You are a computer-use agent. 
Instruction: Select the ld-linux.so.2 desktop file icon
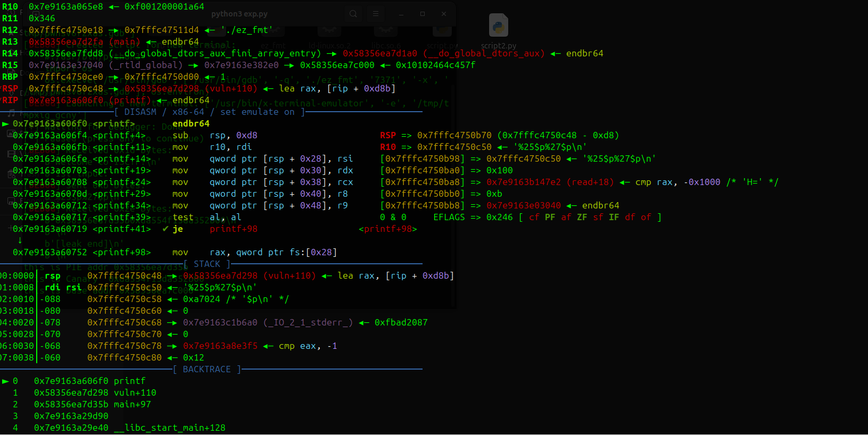point(329,36)
